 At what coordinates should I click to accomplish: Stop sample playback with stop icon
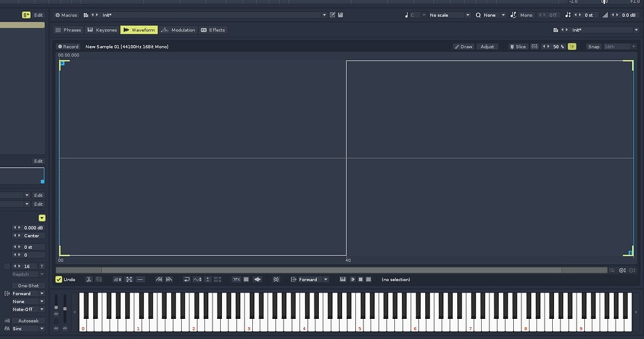click(360, 279)
